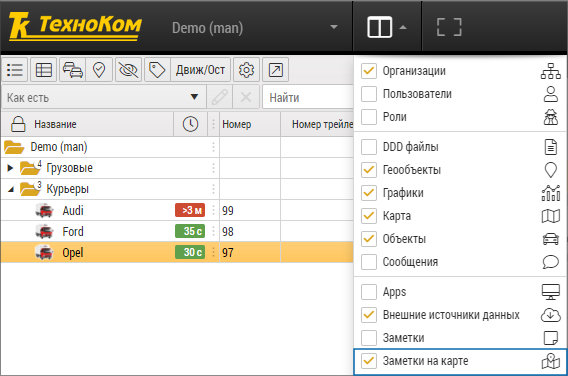The height and width of the screenshot is (376, 568).
Task: Click the open-in-new-window arrow icon
Action: coord(276,70)
